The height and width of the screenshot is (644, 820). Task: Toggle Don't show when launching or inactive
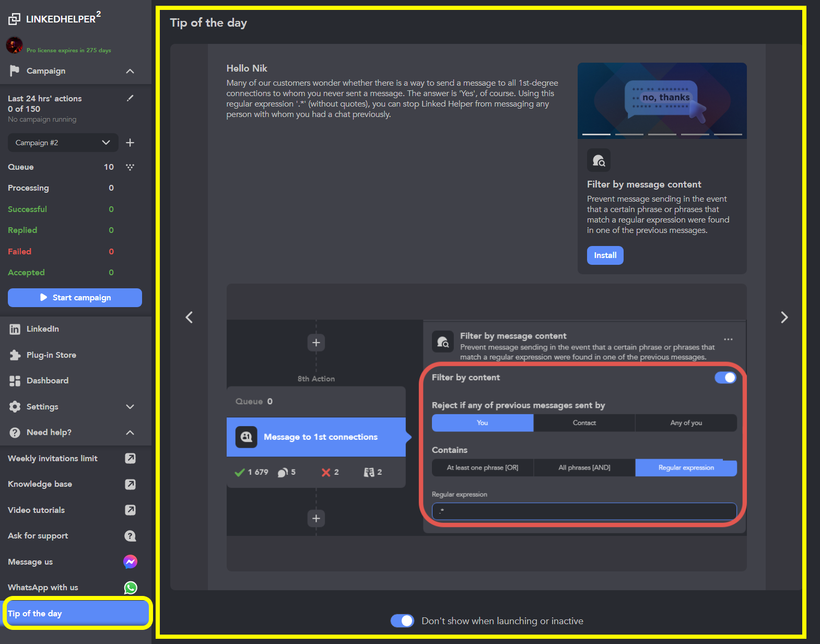click(402, 620)
